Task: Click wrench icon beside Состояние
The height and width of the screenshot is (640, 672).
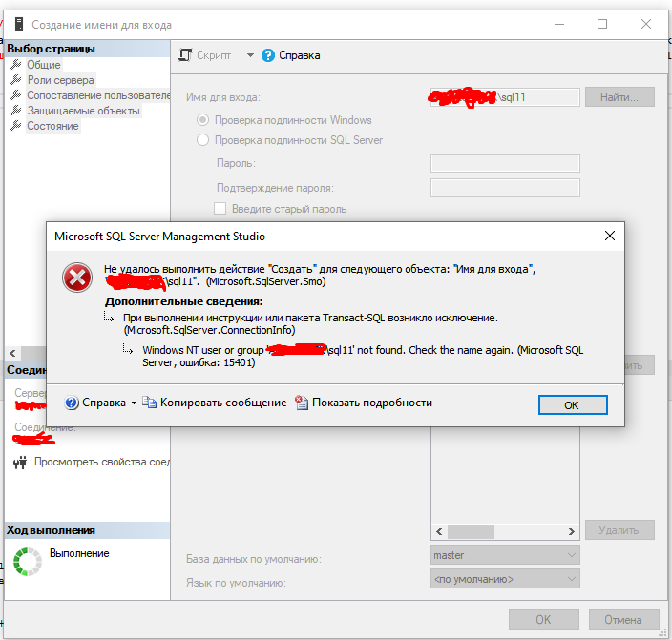Action: point(16,126)
